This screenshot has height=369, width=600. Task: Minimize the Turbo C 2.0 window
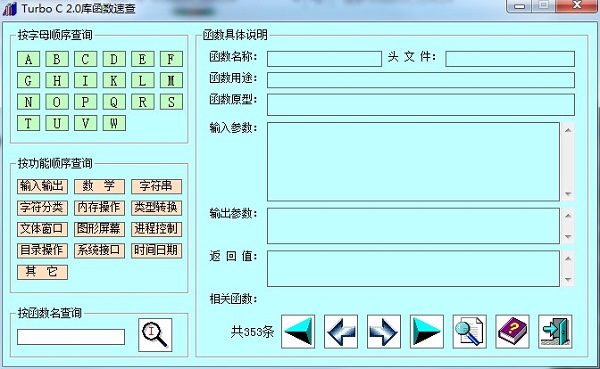[x=519, y=6]
